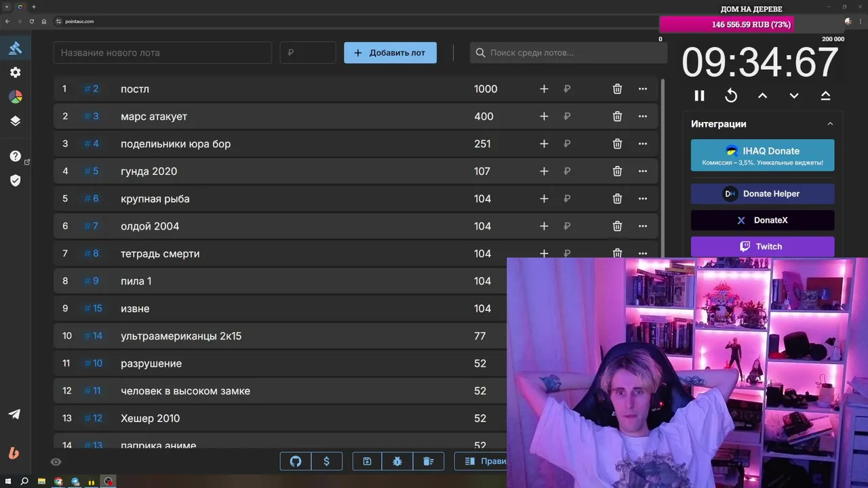Select lot name 'Хешер 2010'
Screen dimensions: 868x488
[150, 418]
